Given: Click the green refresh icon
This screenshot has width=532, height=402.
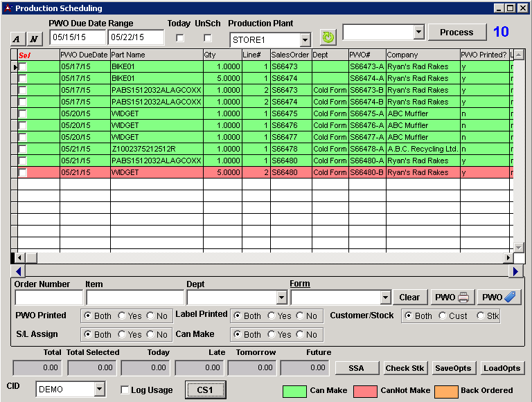Looking at the screenshot, I should click(328, 37).
